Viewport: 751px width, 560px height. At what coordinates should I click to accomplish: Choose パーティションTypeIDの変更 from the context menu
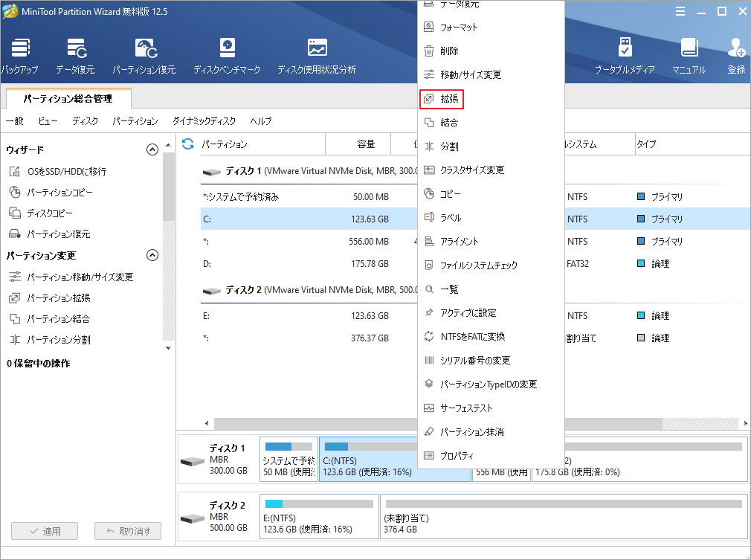(491, 384)
